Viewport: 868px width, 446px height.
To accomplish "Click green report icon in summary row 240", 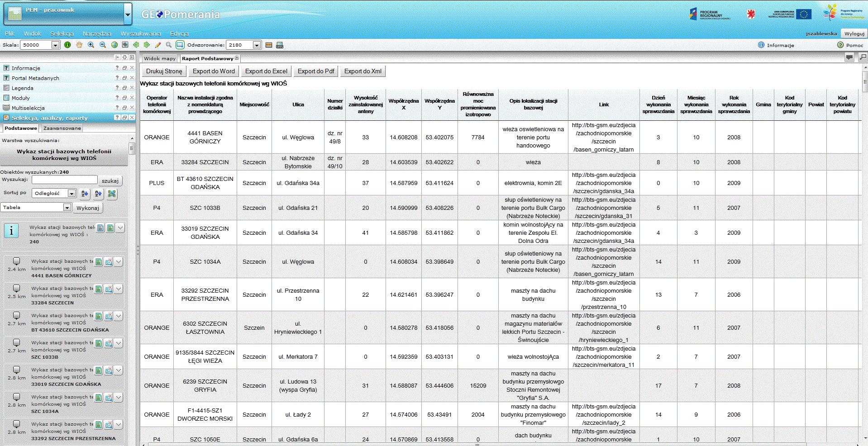I will [110, 228].
